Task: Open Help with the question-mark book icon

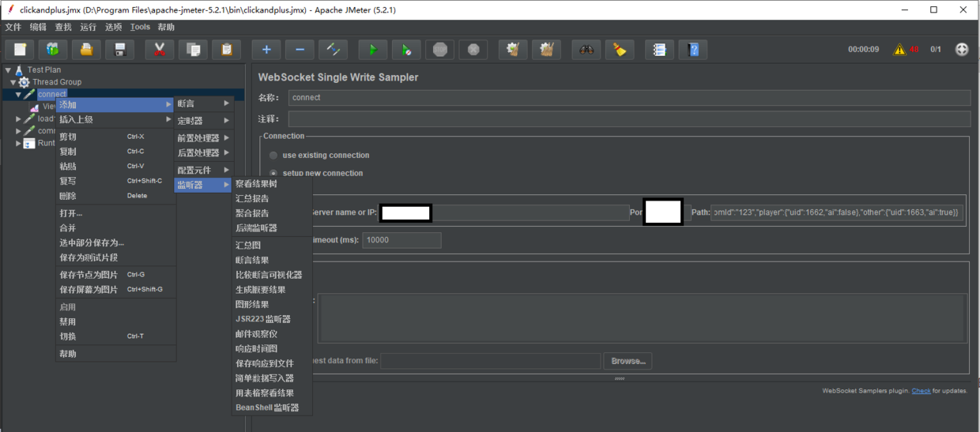Action: [693, 49]
